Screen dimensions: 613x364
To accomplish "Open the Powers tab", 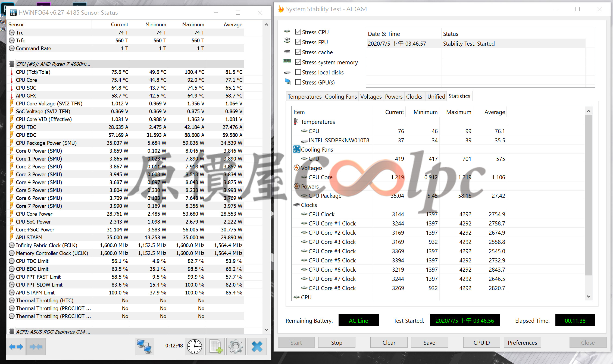I will (394, 96).
